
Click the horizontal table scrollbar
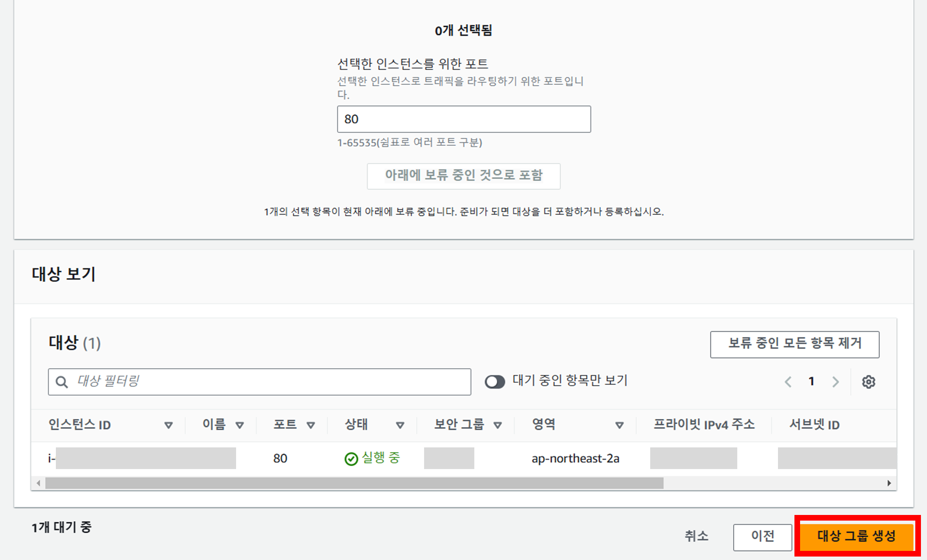[x=354, y=483]
